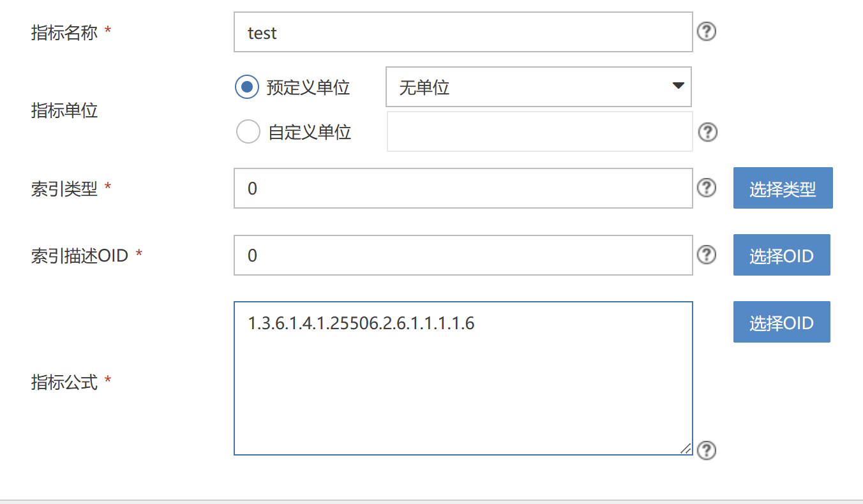Show the help tip for 索引描述OID
The image size is (863, 504).
[706, 255]
